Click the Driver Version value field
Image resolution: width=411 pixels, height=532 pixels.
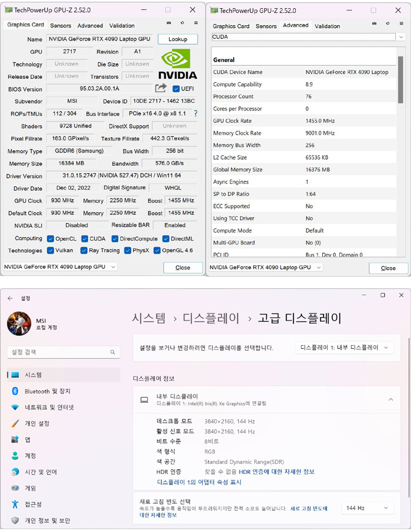point(122,176)
